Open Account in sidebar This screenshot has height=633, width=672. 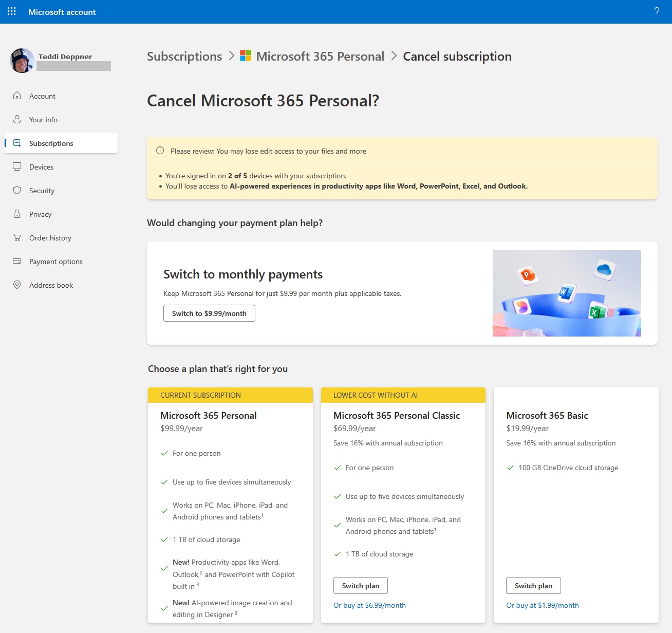[x=61, y=96]
